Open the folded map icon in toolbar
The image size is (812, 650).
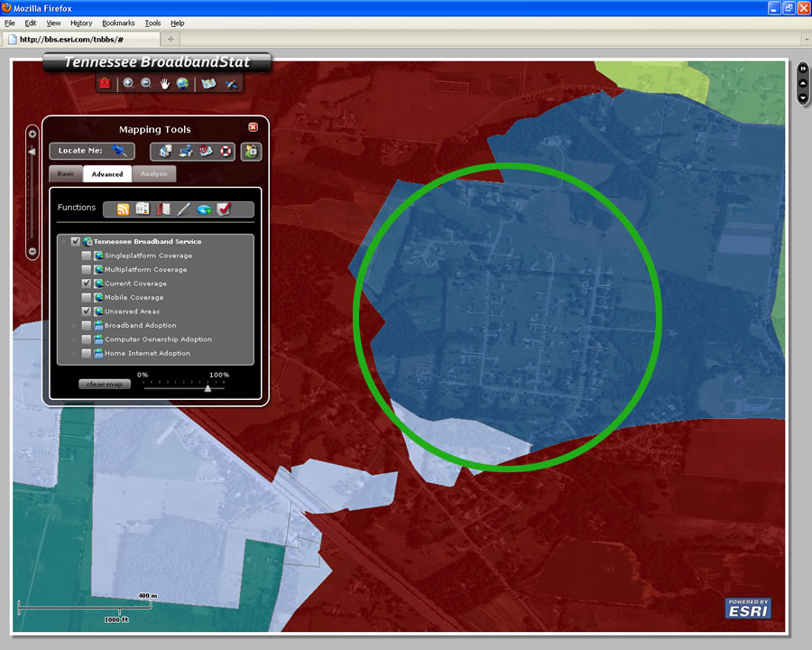[208, 83]
